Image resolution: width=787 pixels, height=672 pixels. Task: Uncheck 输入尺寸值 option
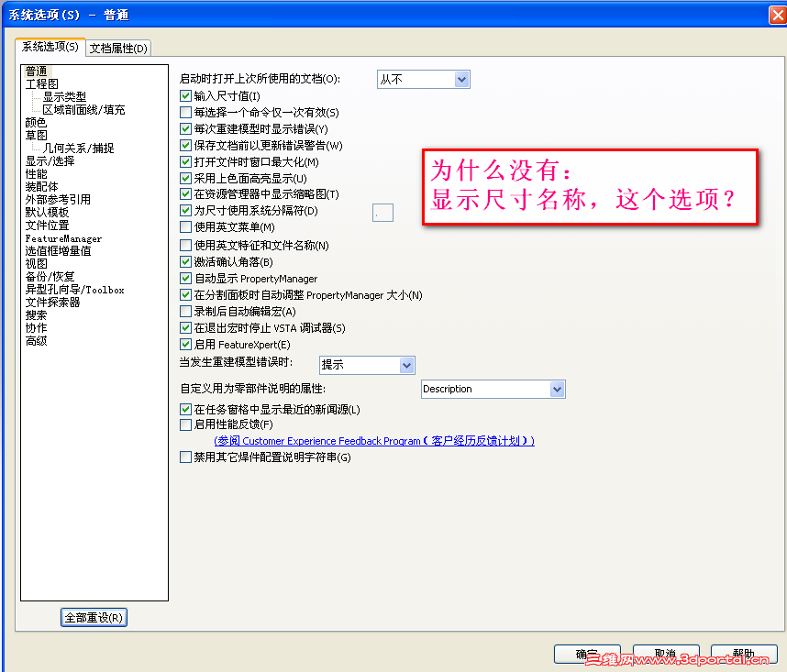[185, 95]
